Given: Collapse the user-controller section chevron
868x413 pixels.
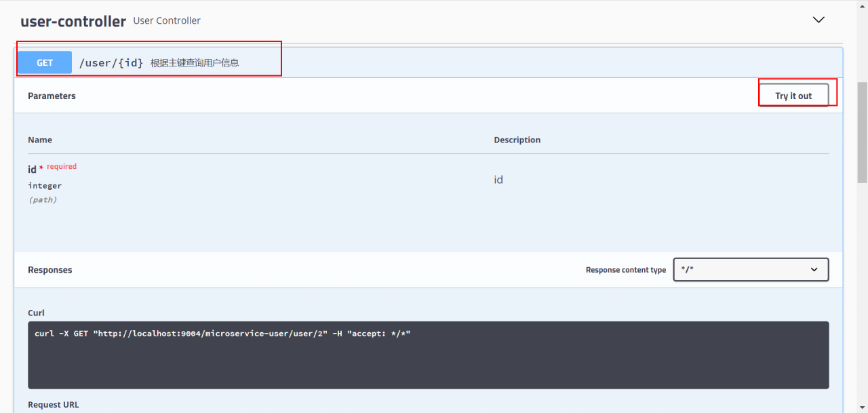Looking at the screenshot, I should (x=818, y=20).
